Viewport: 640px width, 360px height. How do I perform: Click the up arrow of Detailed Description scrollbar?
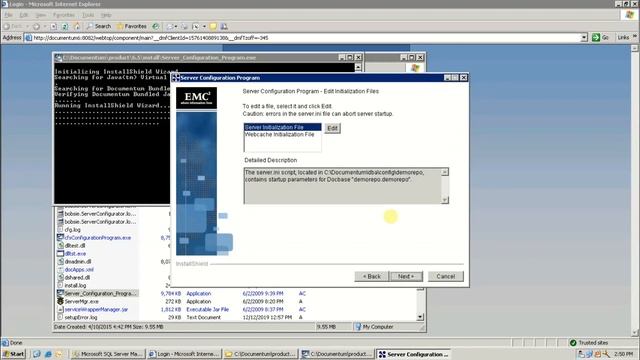point(444,172)
